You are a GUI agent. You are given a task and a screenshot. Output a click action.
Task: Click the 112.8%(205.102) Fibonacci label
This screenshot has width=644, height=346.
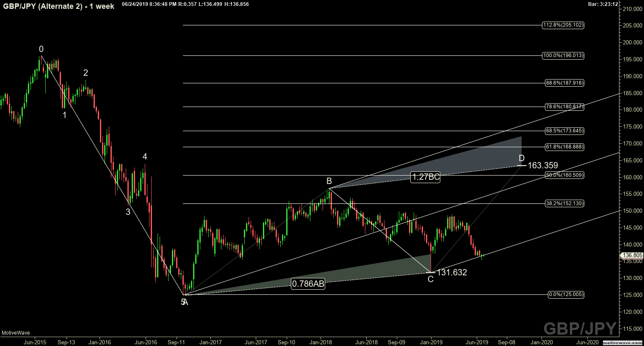pyautogui.click(x=563, y=25)
